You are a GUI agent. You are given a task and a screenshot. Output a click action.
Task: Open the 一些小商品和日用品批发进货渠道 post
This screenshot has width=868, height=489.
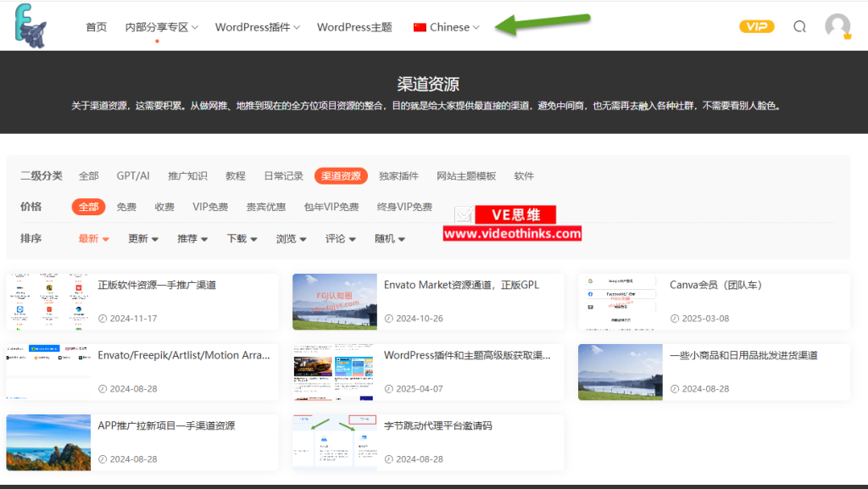point(743,356)
